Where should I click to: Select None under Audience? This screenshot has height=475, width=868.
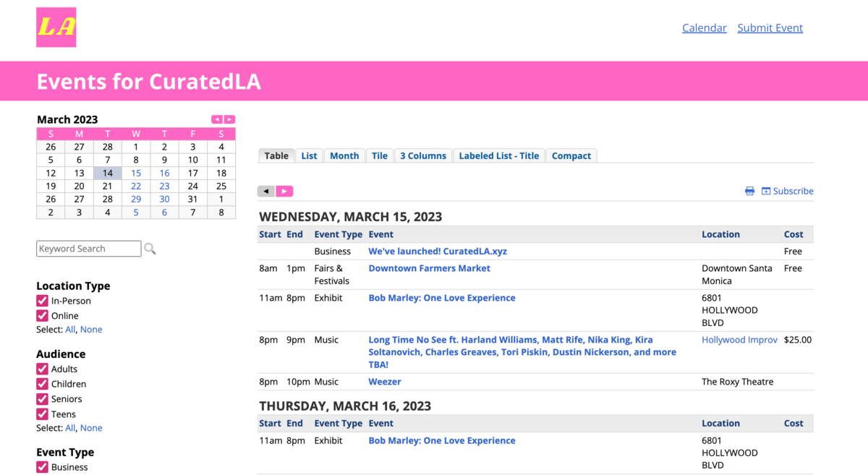[x=91, y=428]
